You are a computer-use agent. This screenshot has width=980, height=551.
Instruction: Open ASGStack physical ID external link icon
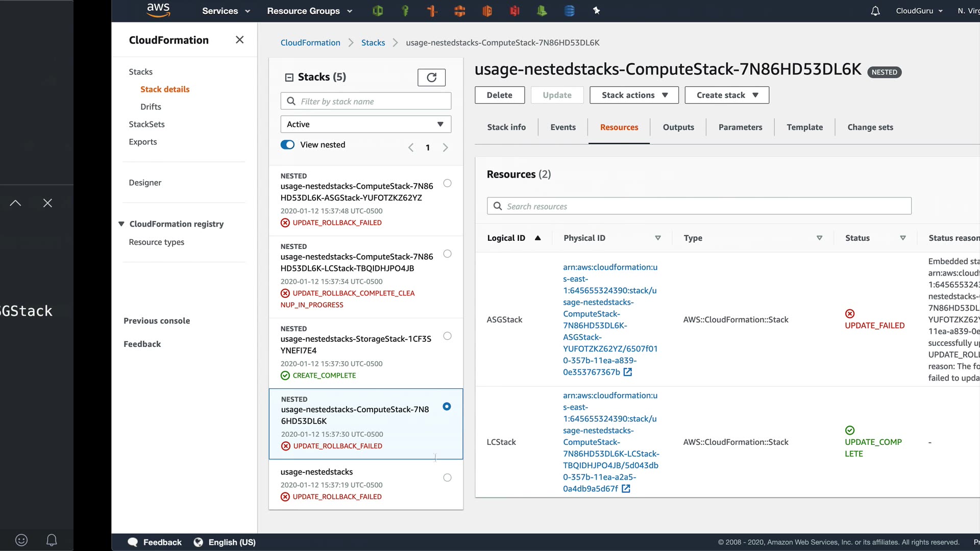628,372
